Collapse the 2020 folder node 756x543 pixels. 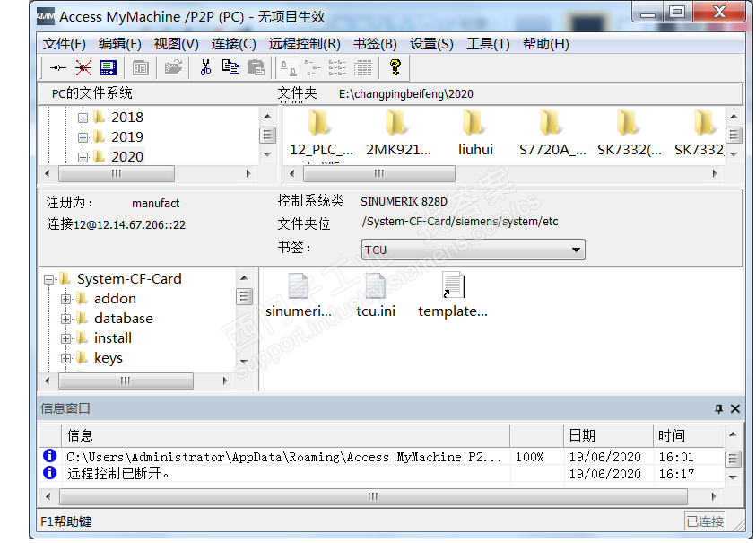pos(83,157)
